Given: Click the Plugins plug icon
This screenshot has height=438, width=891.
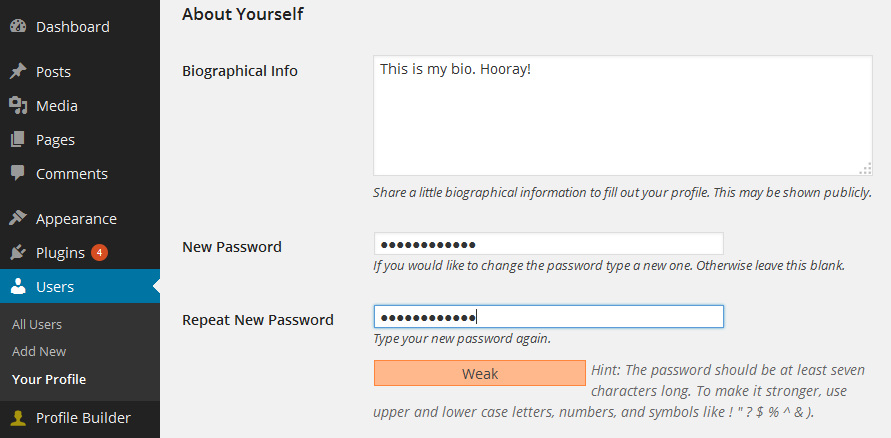Looking at the screenshot, I should point(18,252).
